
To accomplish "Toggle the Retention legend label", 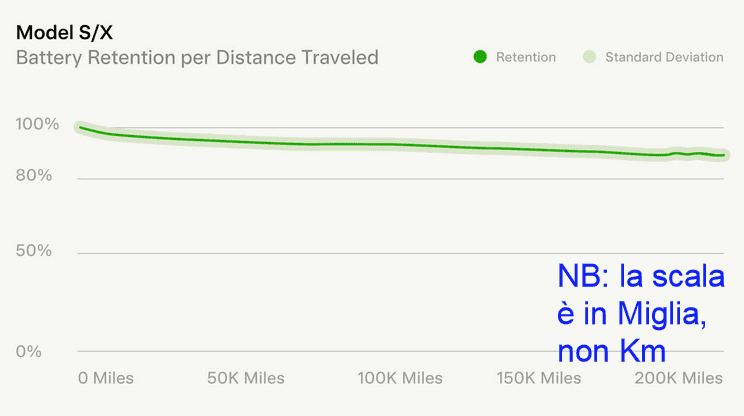I will (525, 57).
